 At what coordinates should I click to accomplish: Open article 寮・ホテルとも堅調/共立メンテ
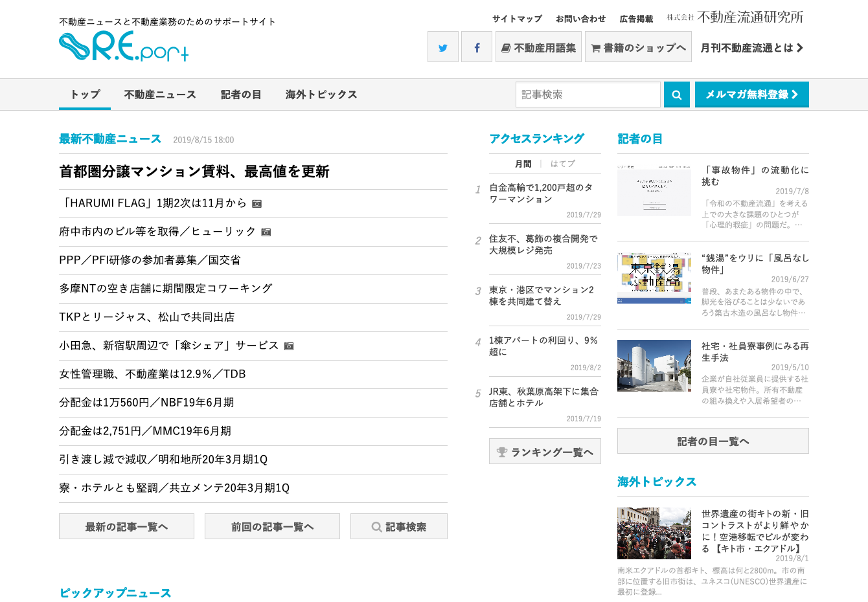174,488
